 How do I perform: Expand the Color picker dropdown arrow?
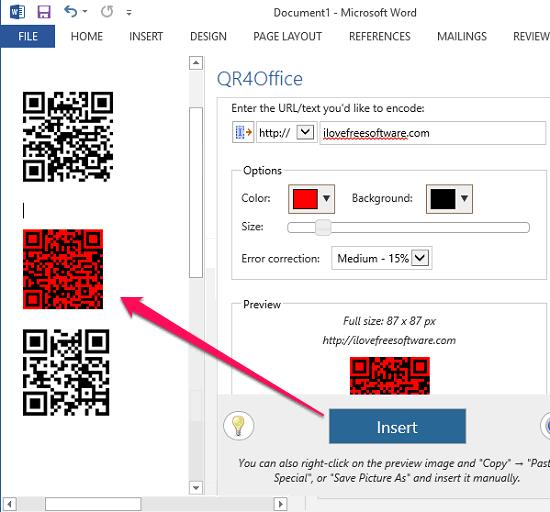pyautogui.click(x=326, y=198)
